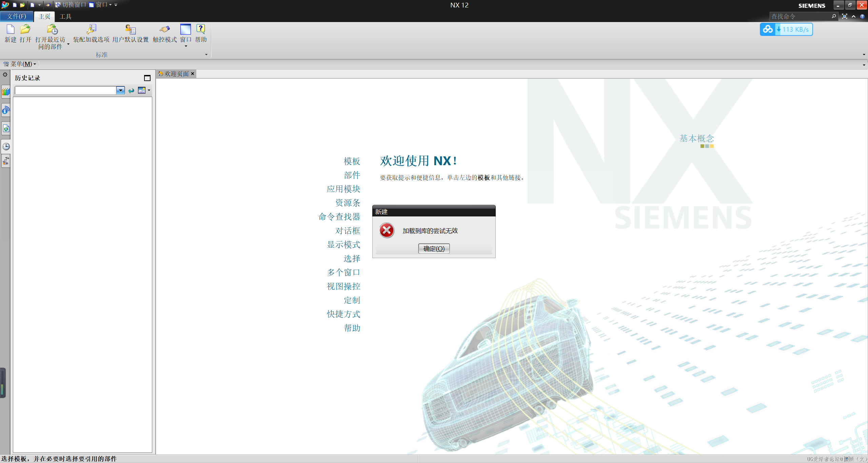
Task: Expand the history filter combo box arrow
Action: 120,91
